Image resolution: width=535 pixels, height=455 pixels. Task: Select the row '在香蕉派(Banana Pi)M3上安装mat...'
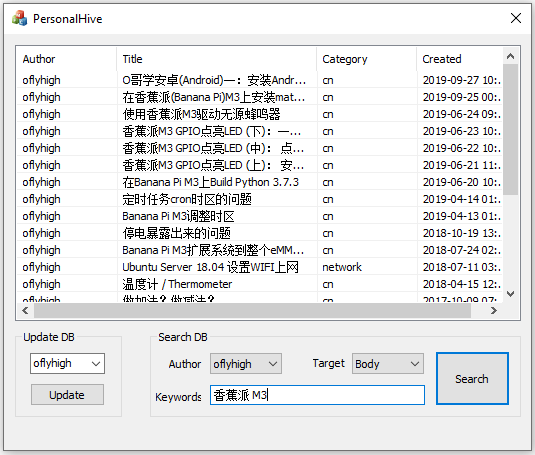(x=259, y=97)
